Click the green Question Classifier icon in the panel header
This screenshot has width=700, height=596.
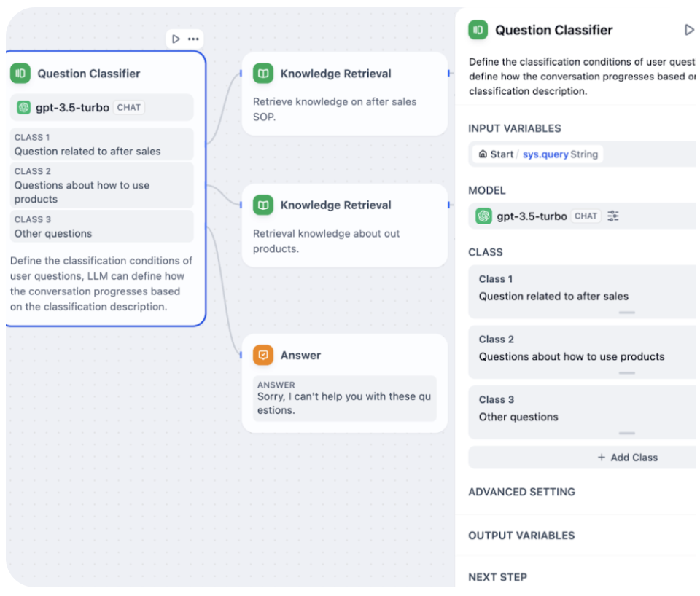(478, 30)
